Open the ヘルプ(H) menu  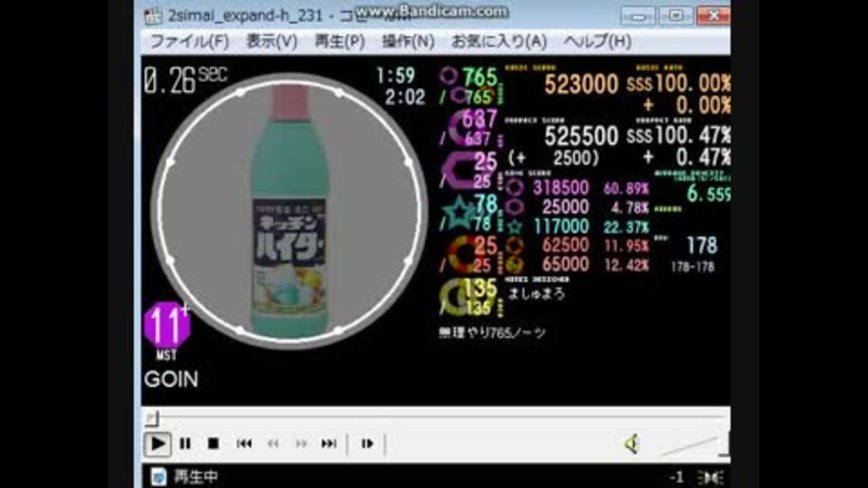(598, 42)
